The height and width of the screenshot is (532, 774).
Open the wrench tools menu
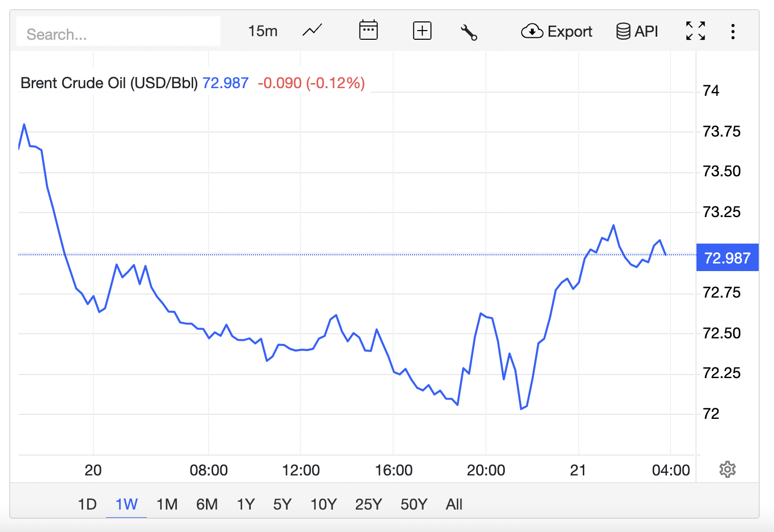pyautogui.click(x=469, y=32)
